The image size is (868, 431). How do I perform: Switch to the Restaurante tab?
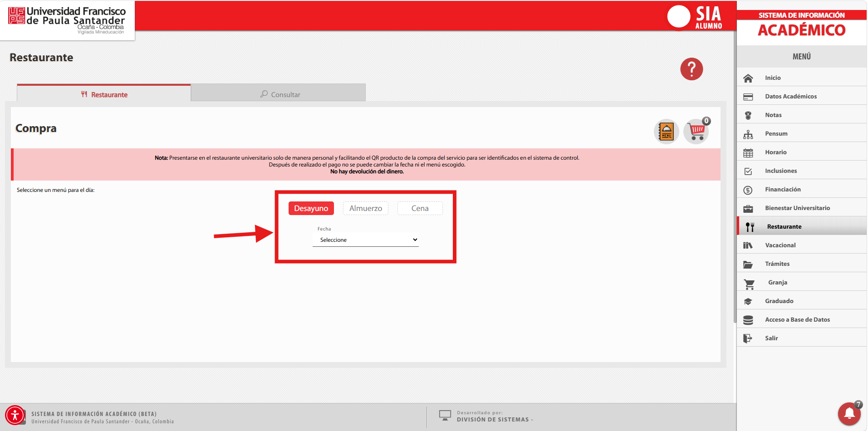tap(104, 93)
